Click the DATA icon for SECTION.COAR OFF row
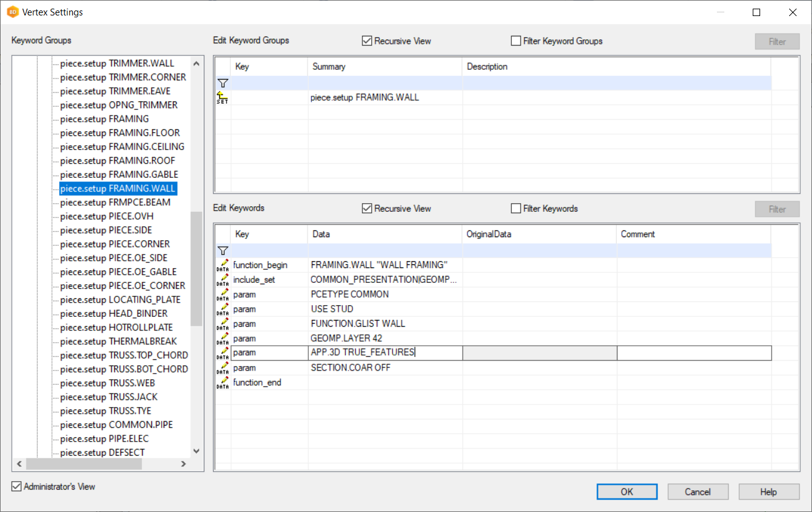The image size is (812, 512). (222, 368)
